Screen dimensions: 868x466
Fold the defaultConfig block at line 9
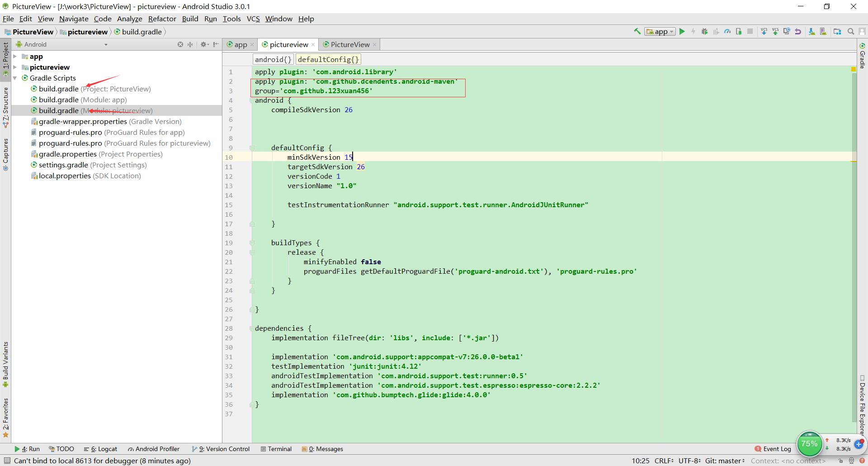(x=252, y=148)
